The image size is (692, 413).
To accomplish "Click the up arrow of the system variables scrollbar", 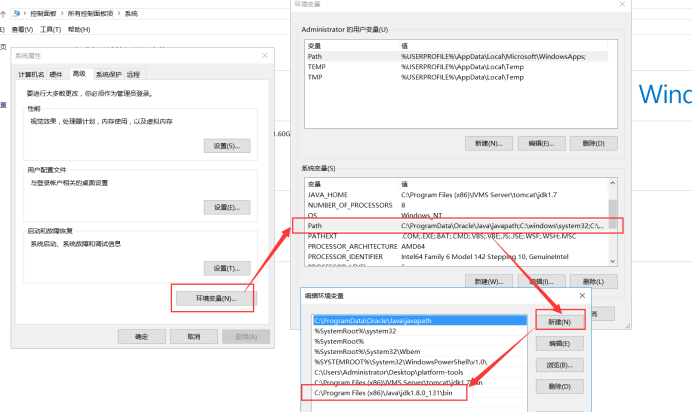I will [613, 183].
